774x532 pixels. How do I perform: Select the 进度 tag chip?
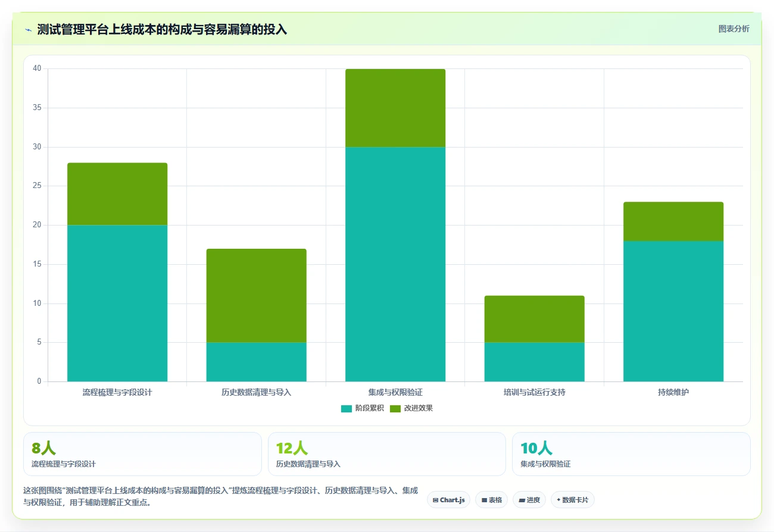pyautogui.click(x=529, y=500)
